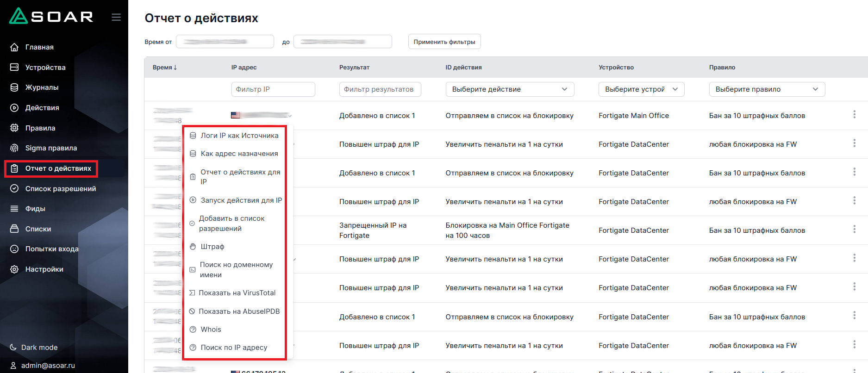Click the Главная home icon

tap(14, 47)
